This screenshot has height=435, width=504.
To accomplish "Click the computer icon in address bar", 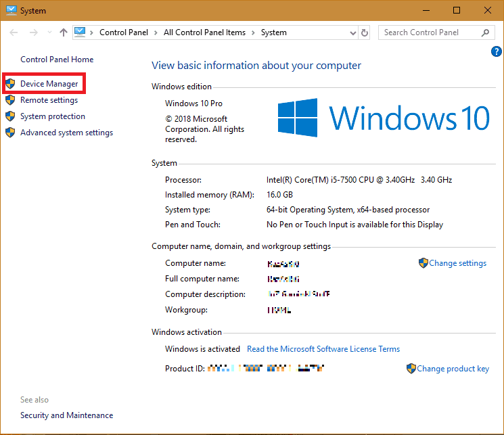I will point(80,32).
